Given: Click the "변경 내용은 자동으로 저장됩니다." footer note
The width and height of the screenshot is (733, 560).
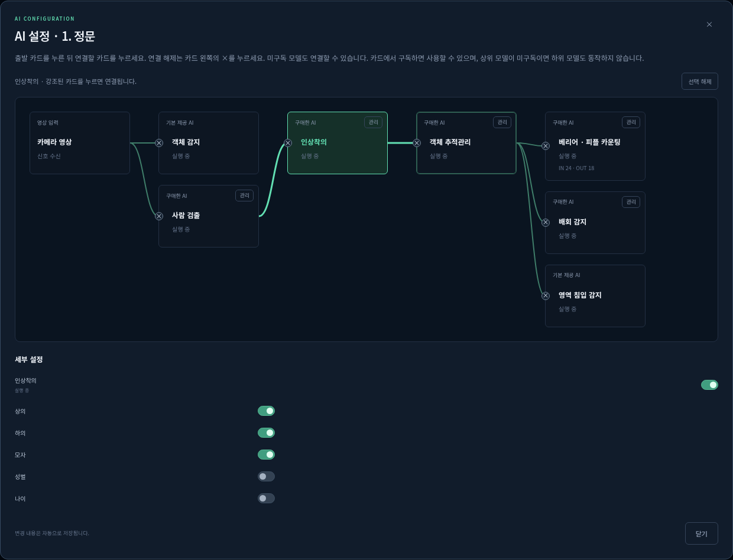Looking at the screenshot, I should [x=52, y=533].
